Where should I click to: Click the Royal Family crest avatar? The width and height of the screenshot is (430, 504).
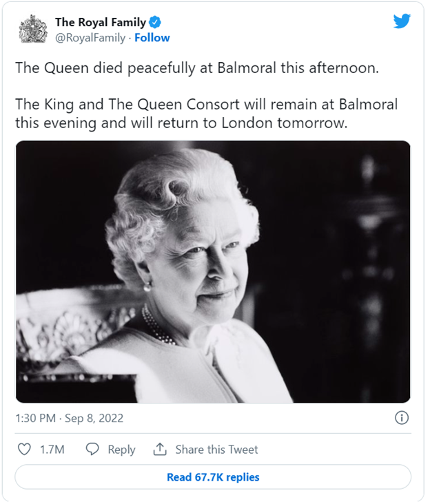pos(32,29)
